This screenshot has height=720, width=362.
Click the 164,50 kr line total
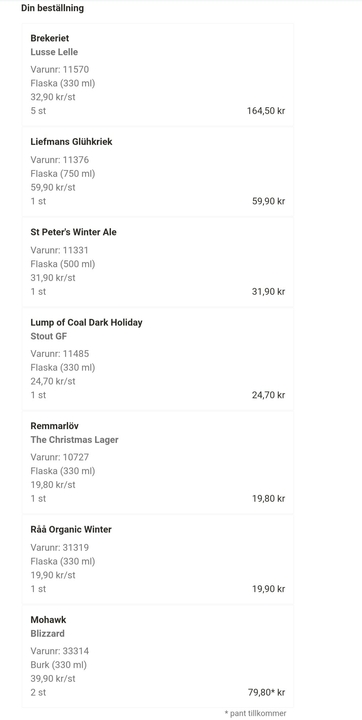[x=266, y=111]
